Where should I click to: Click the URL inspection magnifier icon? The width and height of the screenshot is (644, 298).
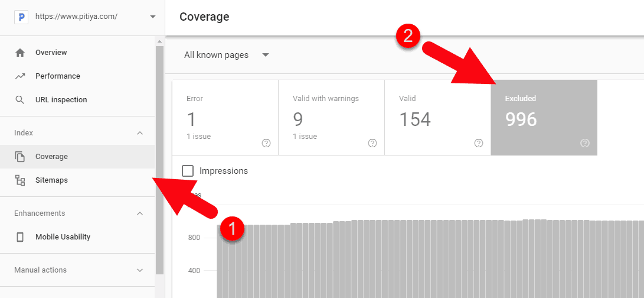[x=19, y=99]
